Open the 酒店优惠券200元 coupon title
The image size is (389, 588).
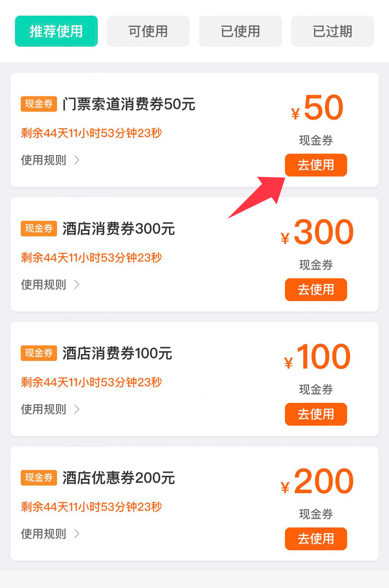[x=119, y=478]
